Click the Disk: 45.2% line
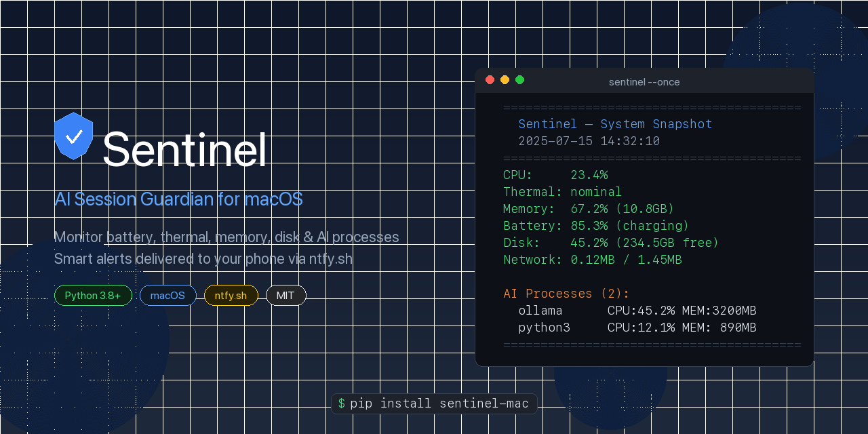868x434 pixels. tap(611, 243)
